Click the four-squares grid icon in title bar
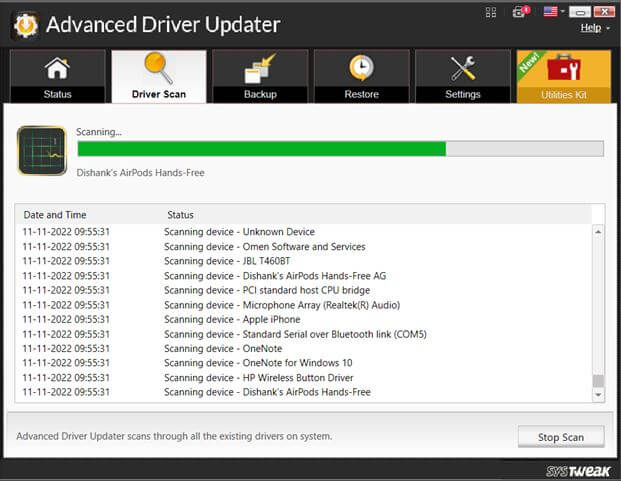This screenshot has width=621, height=481. pyautogui.click(x=492, y=13)
